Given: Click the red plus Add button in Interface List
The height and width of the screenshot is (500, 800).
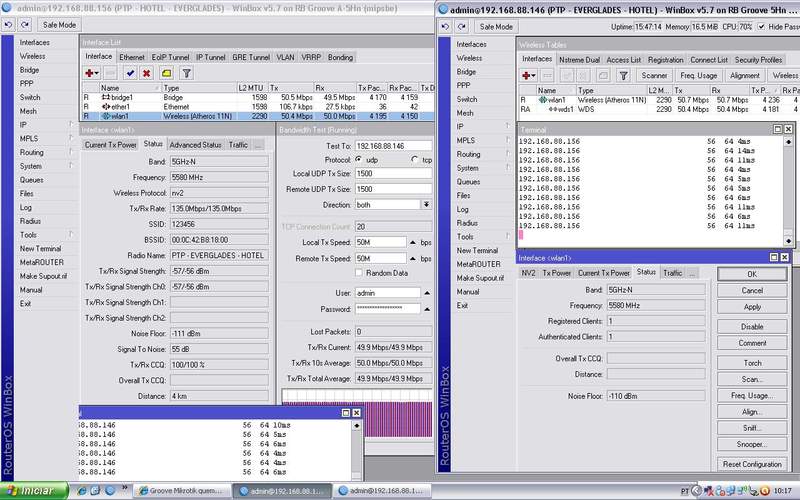Looking at the screenshot, I should coord(92,73).
